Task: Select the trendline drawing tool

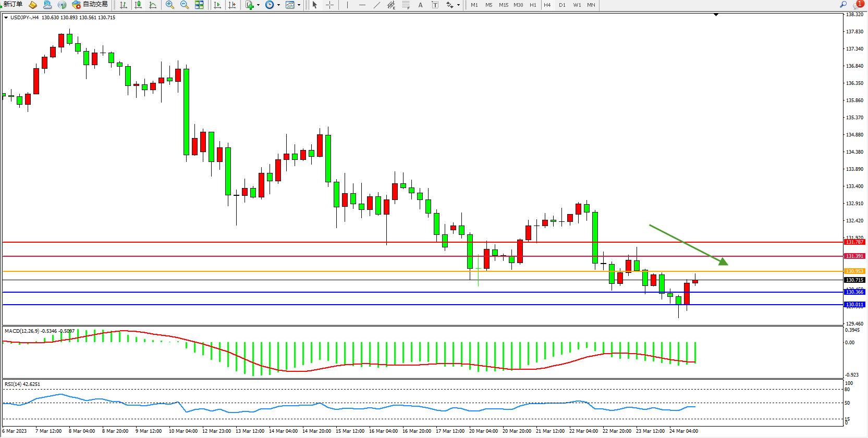Action: point(377,5)
